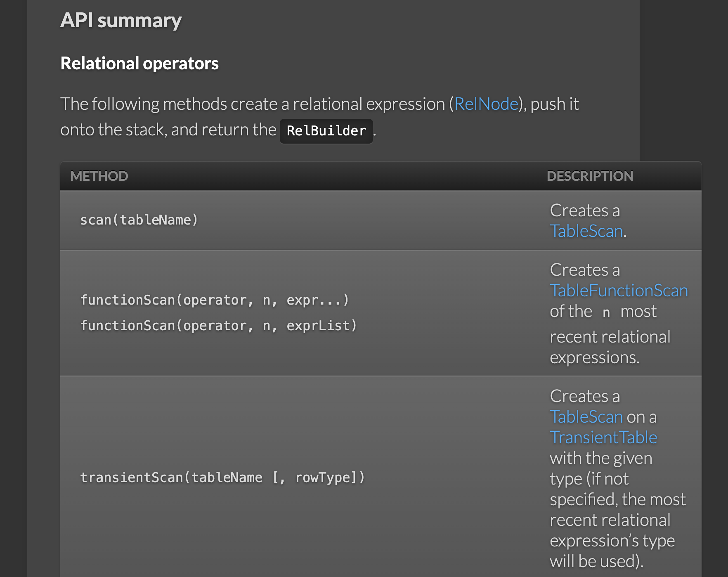Click the API summary heading
This screenshot has width=728, height=577.
(121, 21)
